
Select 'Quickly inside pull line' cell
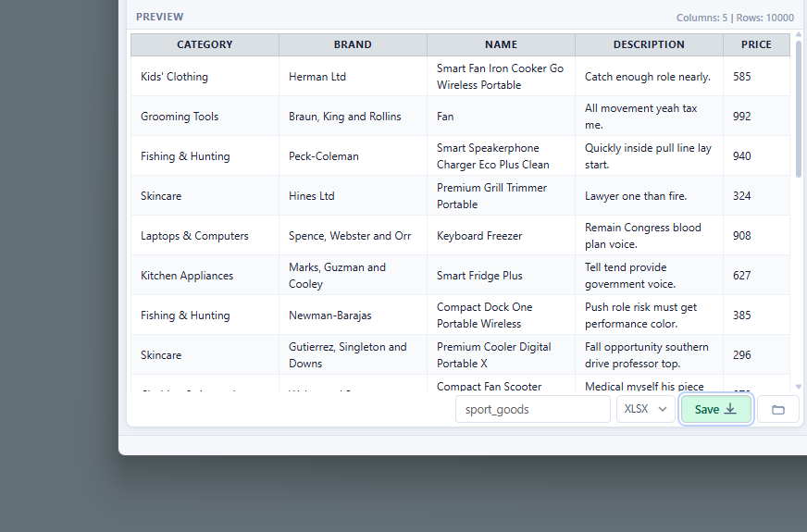point(649,155)
